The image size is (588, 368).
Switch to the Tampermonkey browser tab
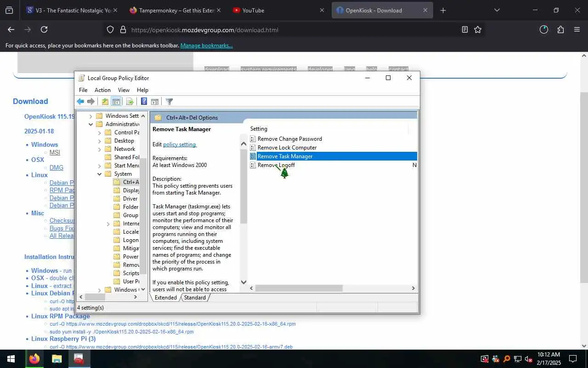click(175, 10)
